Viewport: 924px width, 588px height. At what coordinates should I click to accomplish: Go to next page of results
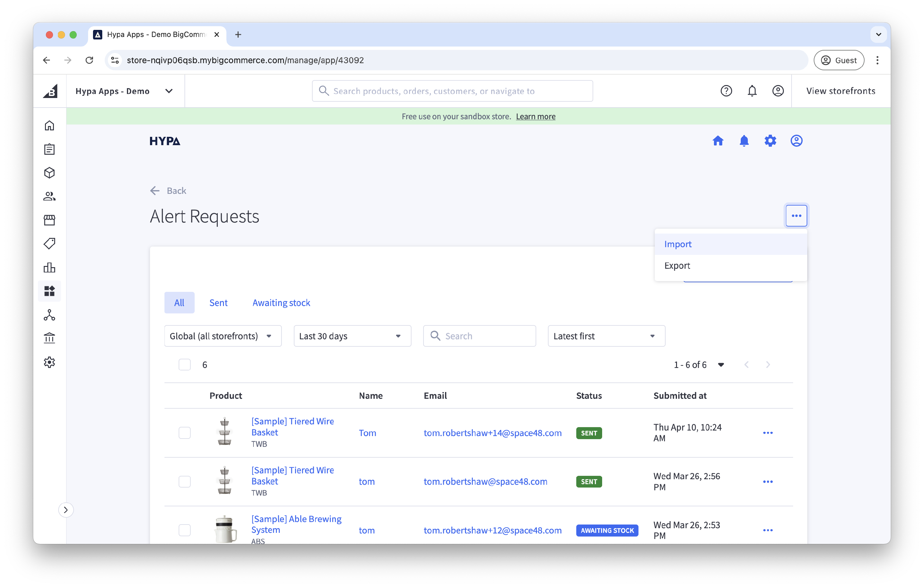click(768, 365)
